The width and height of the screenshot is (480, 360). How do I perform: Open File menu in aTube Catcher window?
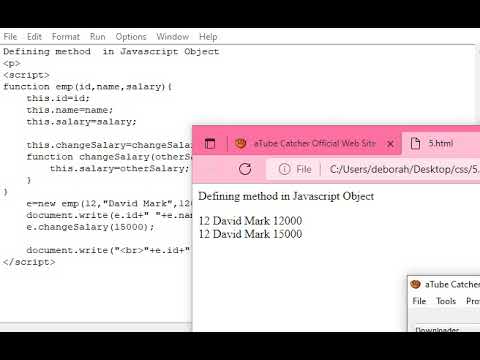pyautogui.click(x=419, y=301)
